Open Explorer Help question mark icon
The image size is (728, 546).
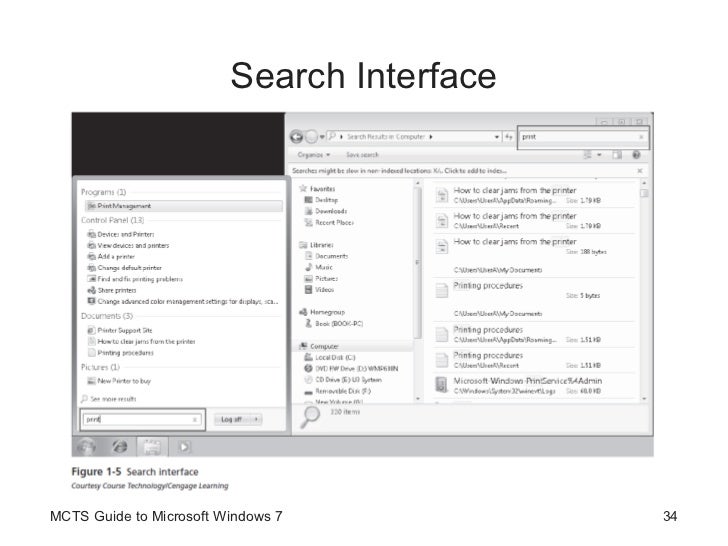click(637, 155)
